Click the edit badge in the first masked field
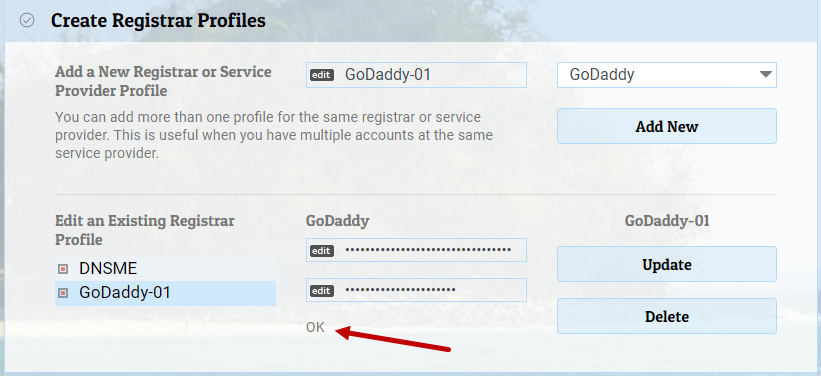Image resolution: width=821 pixels, height=376 pixels. click(321, 251)
